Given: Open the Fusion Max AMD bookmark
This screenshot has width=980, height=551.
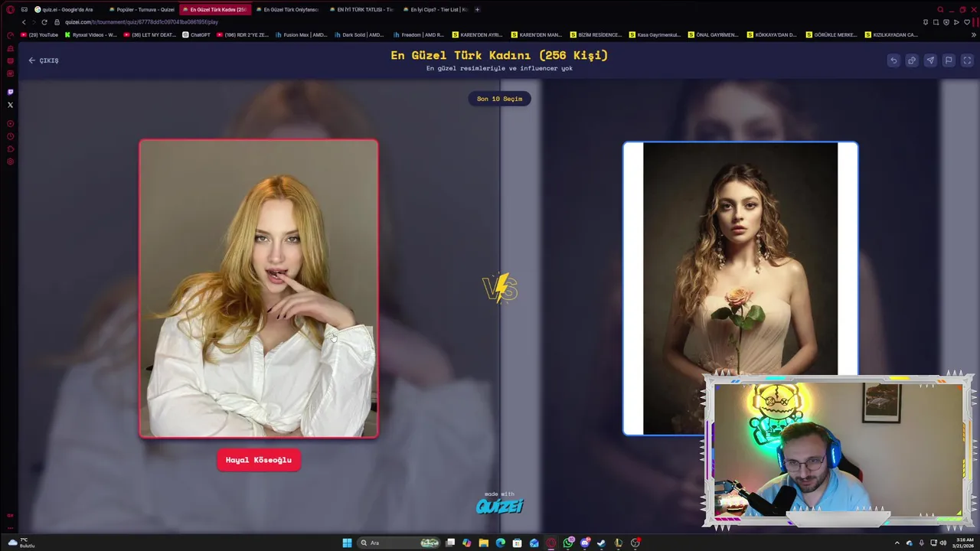Looking at the screenshot, I should pyautogui.click(x=302, y=34).
